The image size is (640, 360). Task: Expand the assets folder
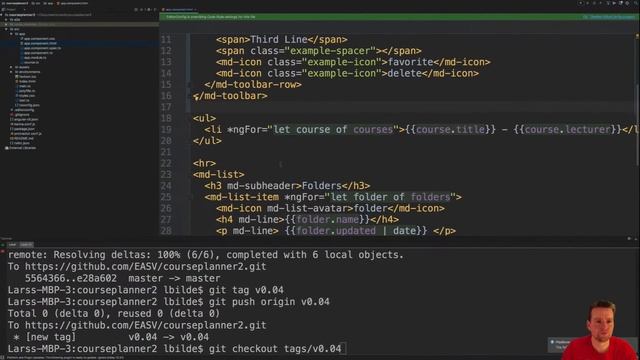11,67
